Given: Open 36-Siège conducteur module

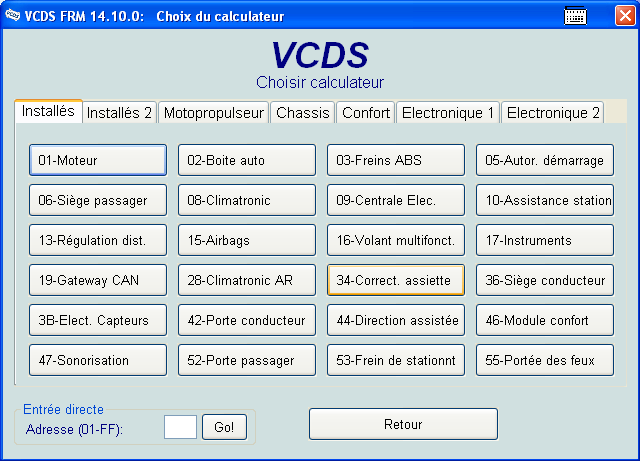Looking at the screenshot, I should 545,280.
